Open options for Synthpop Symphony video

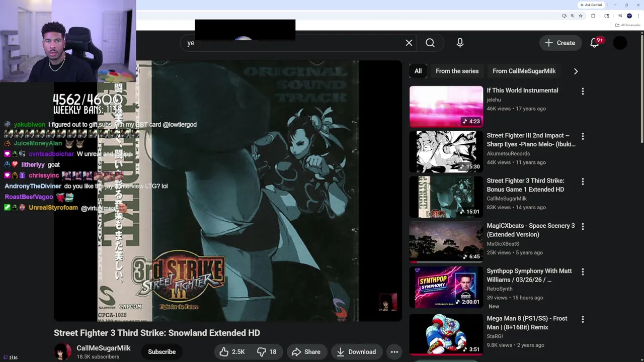click(x=583, y=271)
